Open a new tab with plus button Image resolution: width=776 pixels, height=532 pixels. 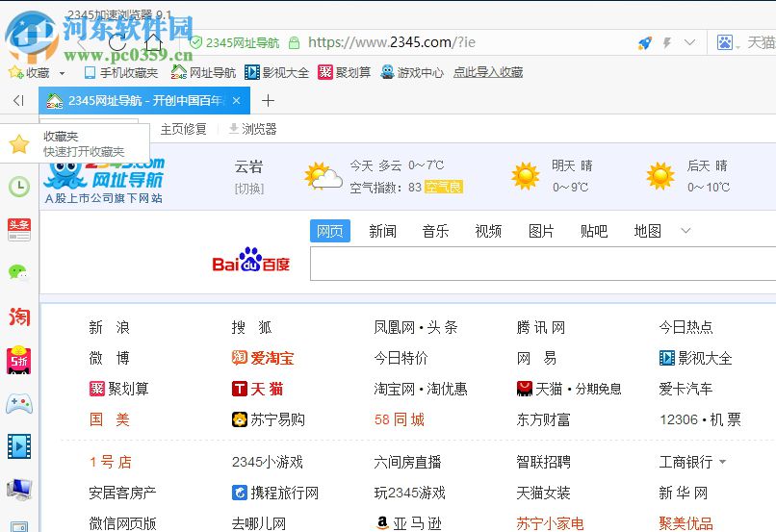268,101
